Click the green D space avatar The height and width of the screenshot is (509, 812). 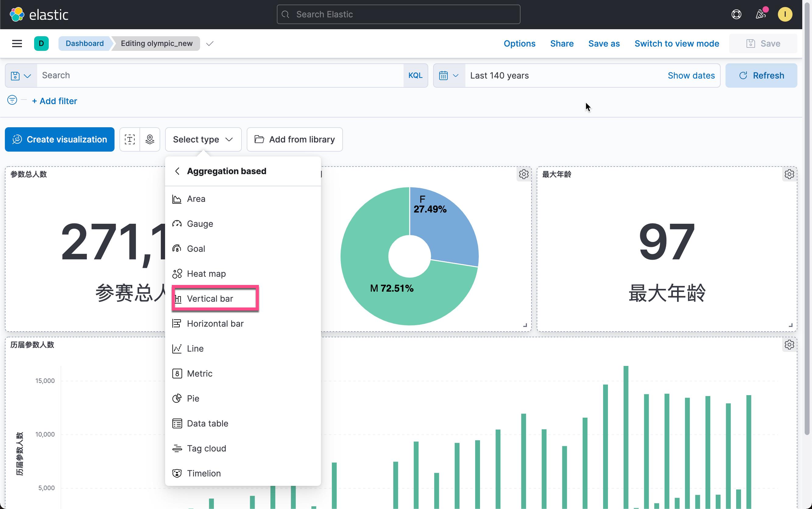[41, 44]
